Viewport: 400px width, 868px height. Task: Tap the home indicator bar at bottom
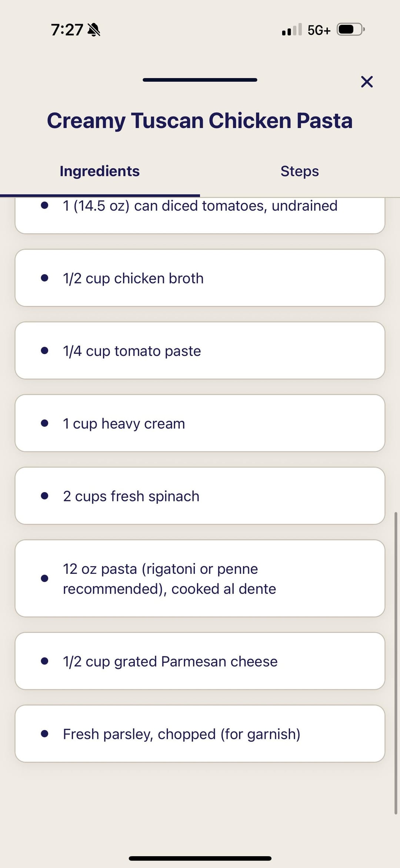coord(200,858)
